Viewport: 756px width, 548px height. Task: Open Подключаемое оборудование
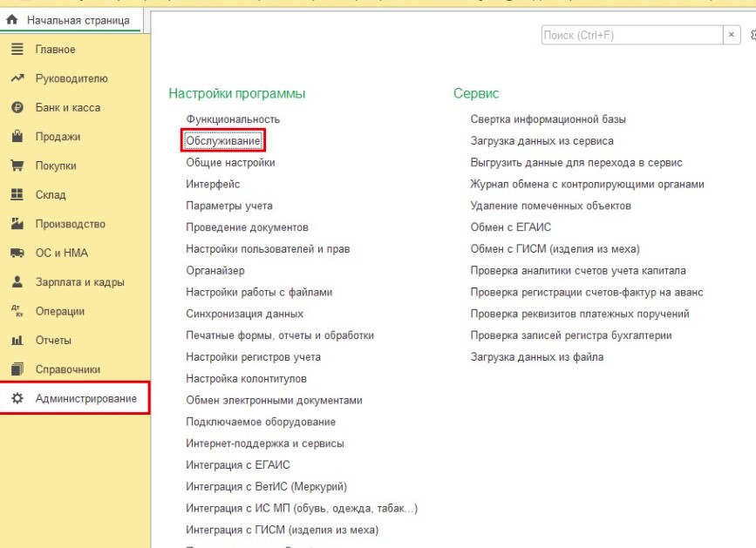click(261, 422)
